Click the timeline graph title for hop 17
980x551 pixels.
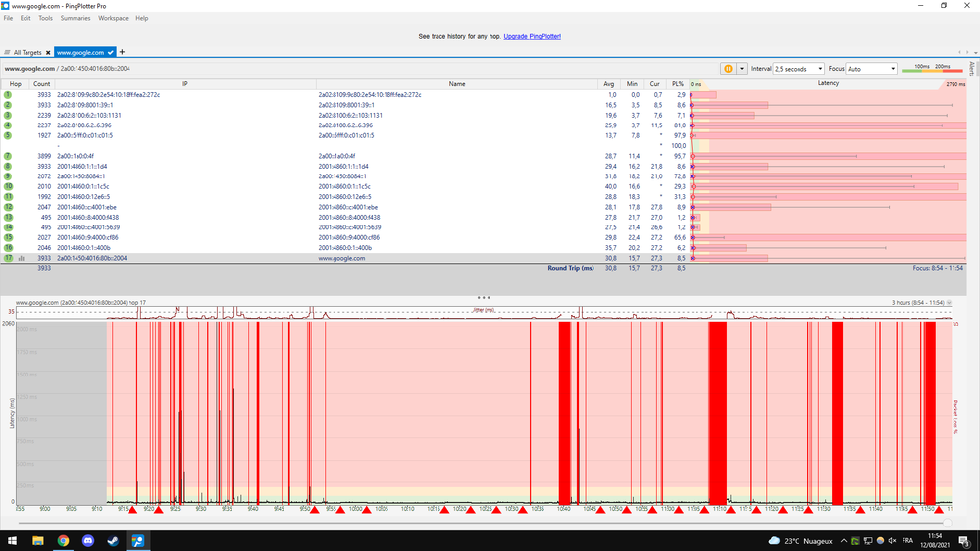pyautogui.click(x=80, y=302)
